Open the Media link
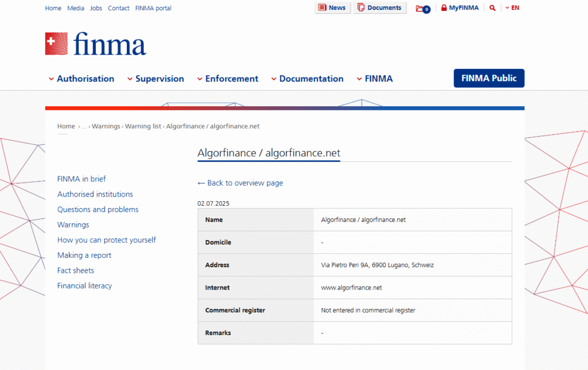588x370 pixels. [76, 8]
